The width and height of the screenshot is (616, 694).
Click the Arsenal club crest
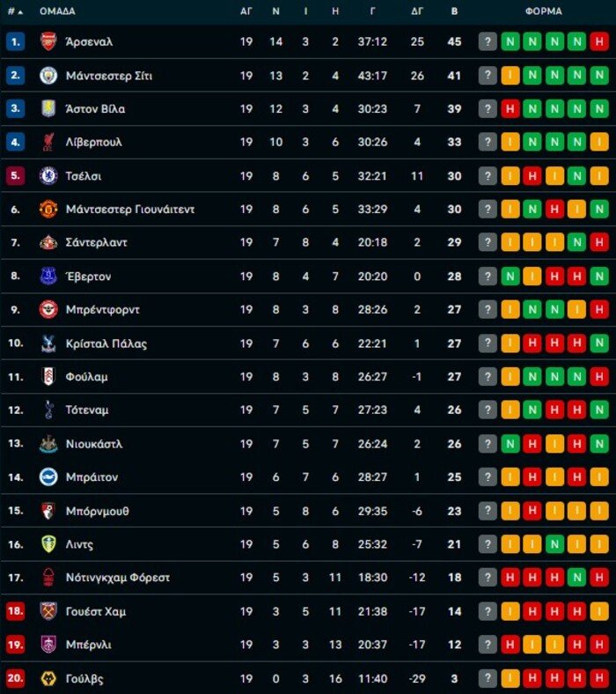[48, 41]
